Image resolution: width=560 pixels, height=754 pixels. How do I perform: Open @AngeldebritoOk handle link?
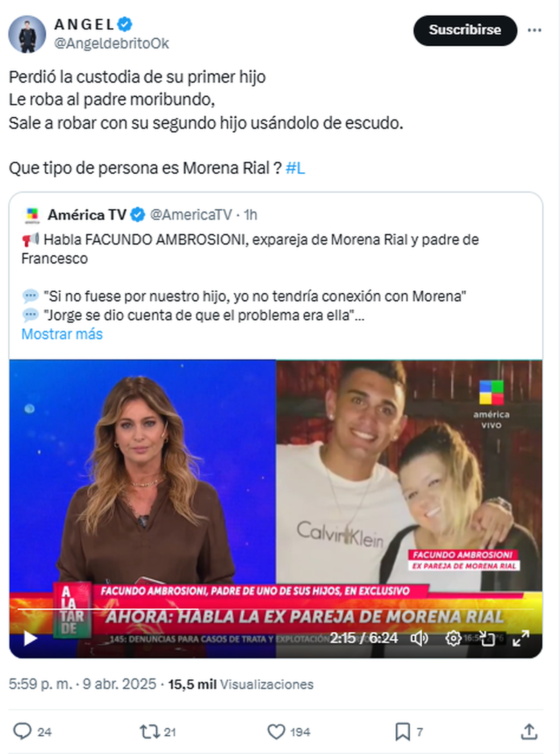coord(112,43)
